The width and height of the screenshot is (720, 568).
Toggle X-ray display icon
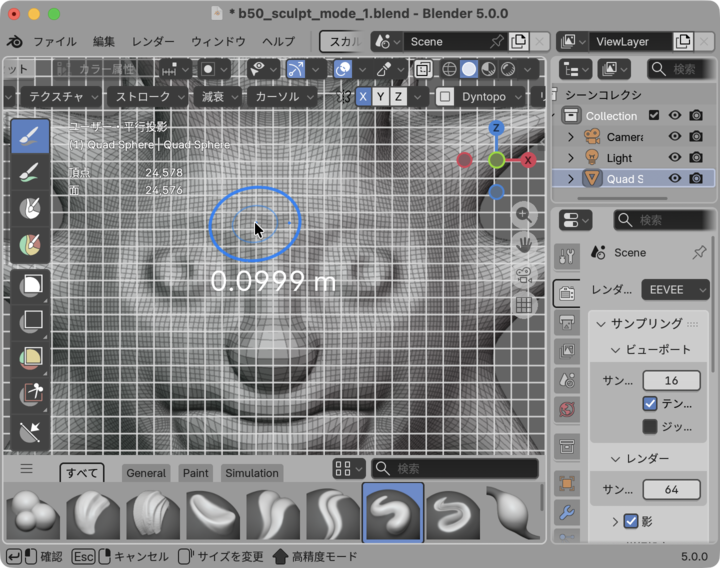pyautogui.click(x=422, y=69)
